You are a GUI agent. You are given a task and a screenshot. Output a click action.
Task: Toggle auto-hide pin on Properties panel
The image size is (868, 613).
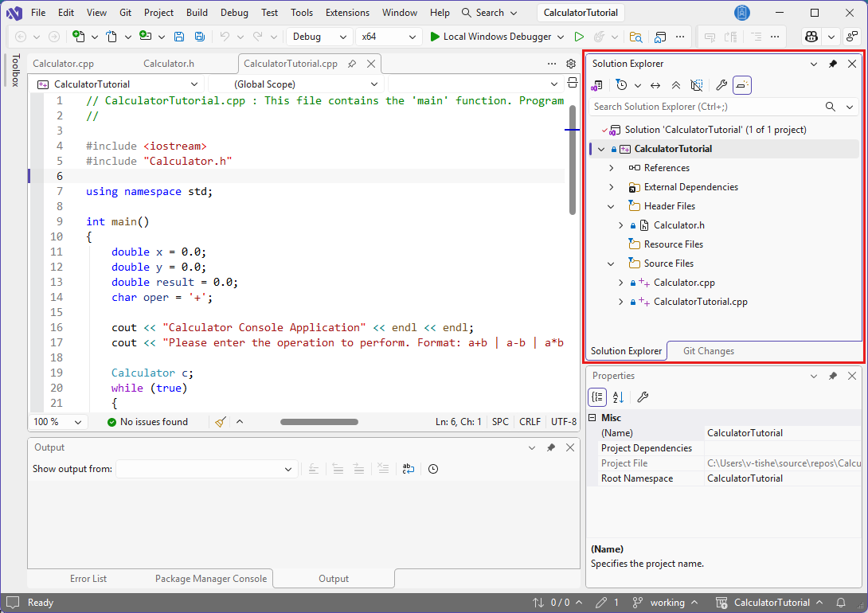coord(833,376)
